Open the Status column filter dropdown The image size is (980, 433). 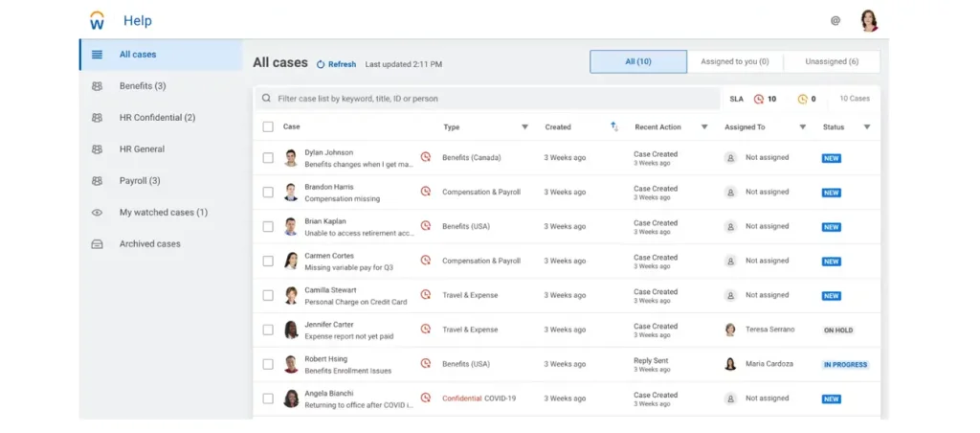tap(866, 126)
